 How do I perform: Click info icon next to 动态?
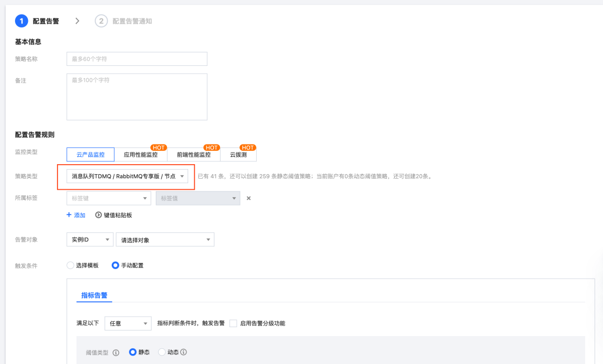coord(184,352)
